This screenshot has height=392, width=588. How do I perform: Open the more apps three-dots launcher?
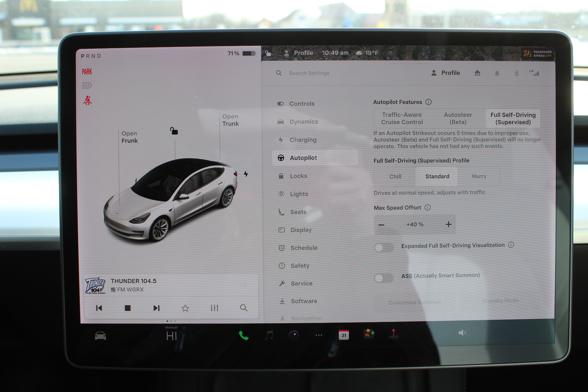(319, 335)
